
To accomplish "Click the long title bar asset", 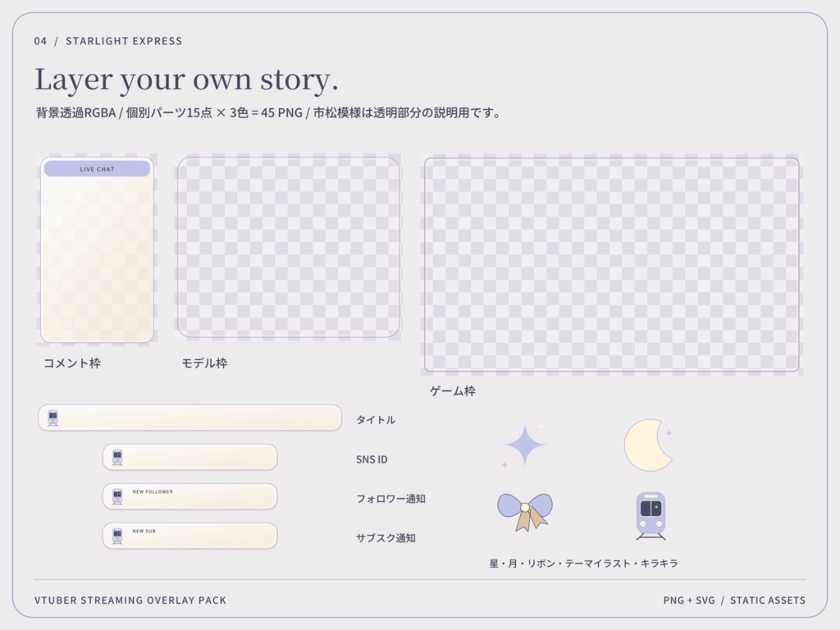I will 189,418.
